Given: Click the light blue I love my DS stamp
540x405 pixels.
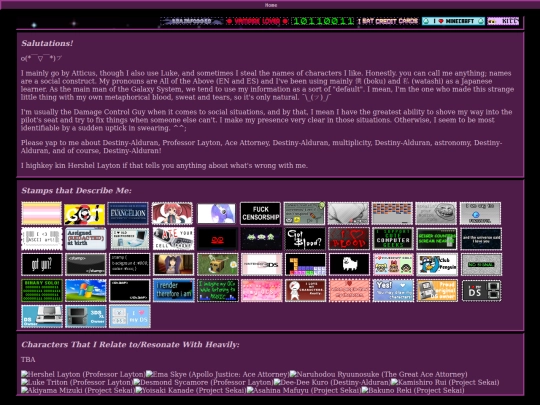Looking at the screenshot, I should [x=129, y=316].
